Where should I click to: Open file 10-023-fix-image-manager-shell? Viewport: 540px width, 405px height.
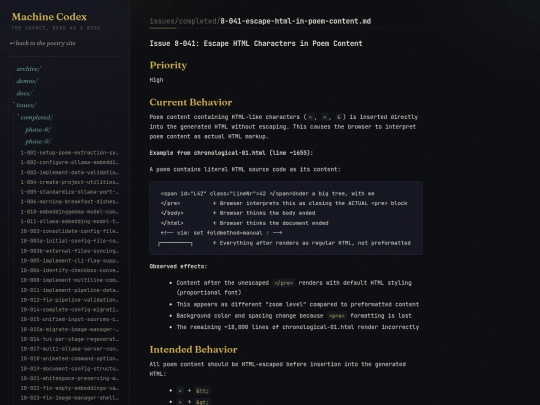pyautogui.click(x=70, y=398)
